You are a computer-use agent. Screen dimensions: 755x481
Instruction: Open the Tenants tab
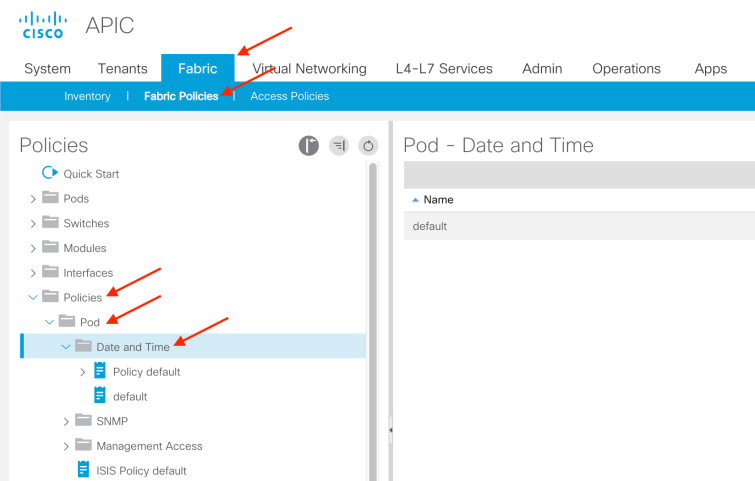(x=122, y=69)
